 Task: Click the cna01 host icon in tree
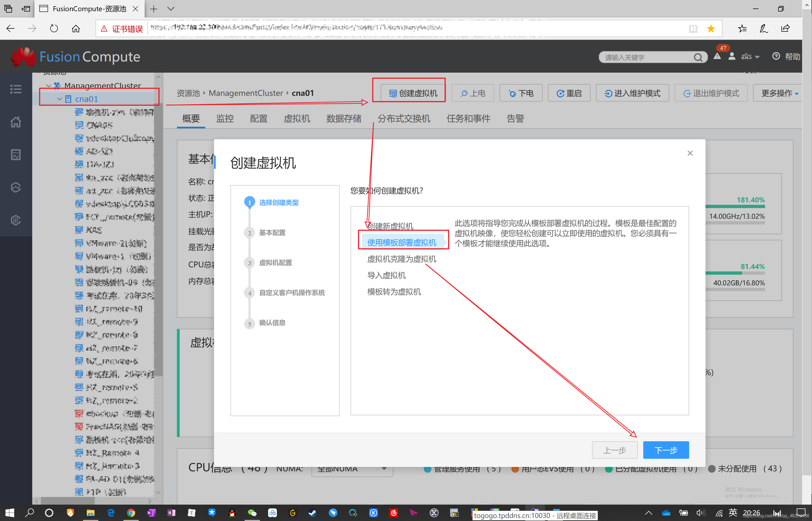coord(68,99)
